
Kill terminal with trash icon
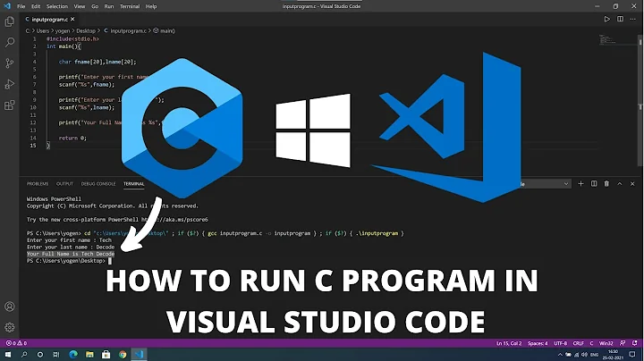point(606,184)
